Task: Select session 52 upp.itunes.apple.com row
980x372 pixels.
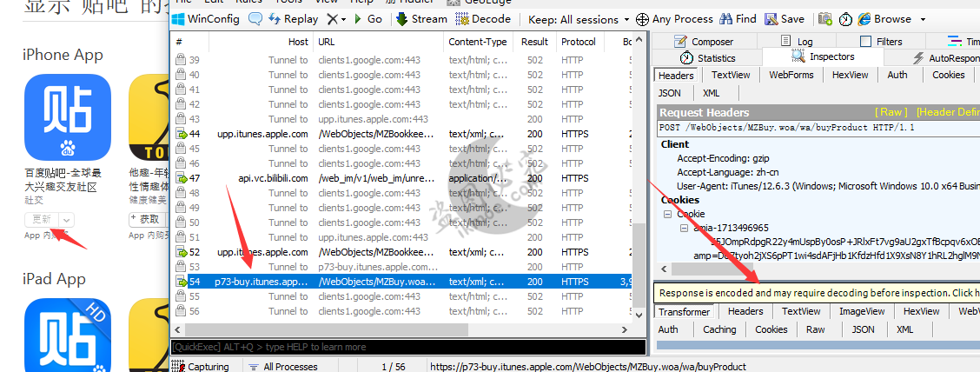Action: 401,252
